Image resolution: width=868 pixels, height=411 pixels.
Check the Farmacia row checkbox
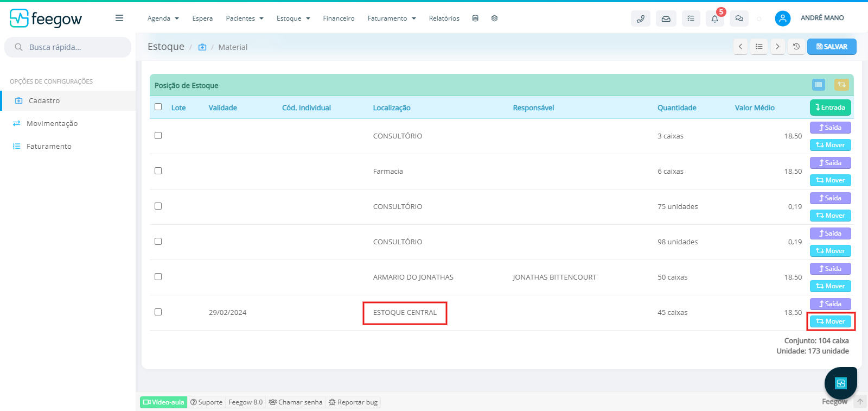(158, 171)
